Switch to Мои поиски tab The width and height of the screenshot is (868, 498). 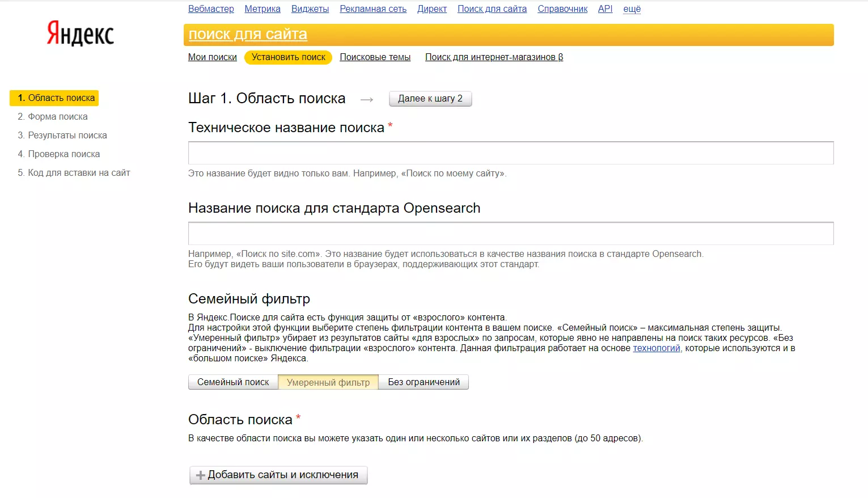pyautogui.click(x=213, y=57)
